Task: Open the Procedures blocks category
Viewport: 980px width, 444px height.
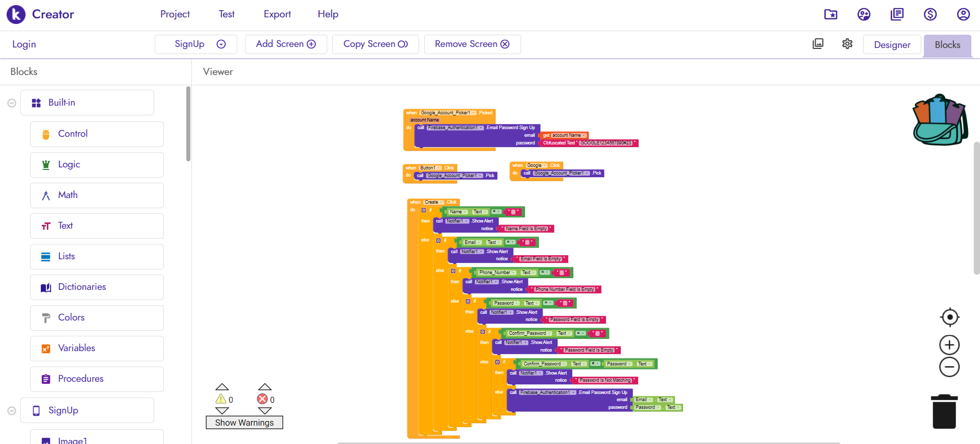Action: (x=97, y=379)
